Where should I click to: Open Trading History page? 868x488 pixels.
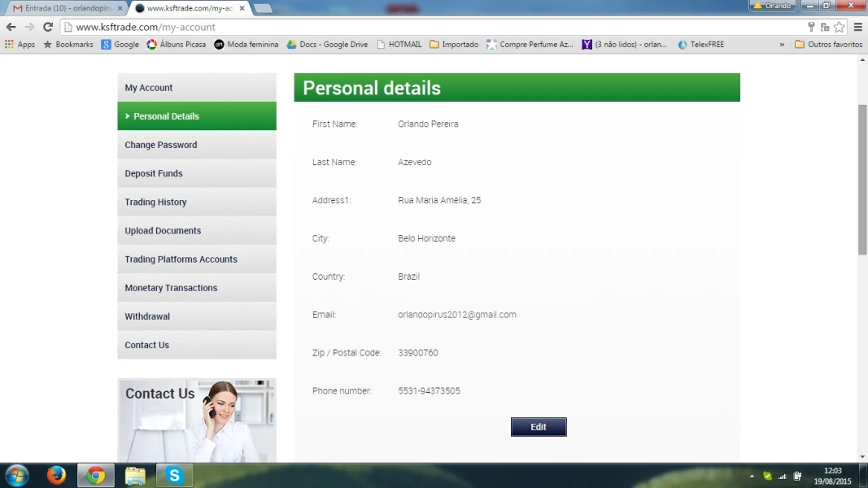197,202
